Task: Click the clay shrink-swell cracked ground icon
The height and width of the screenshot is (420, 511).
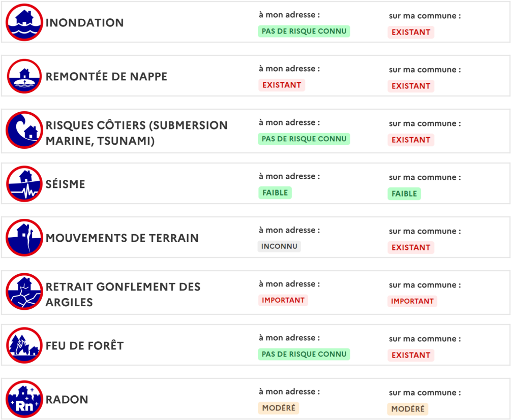Action: click(x=24, y=292)
